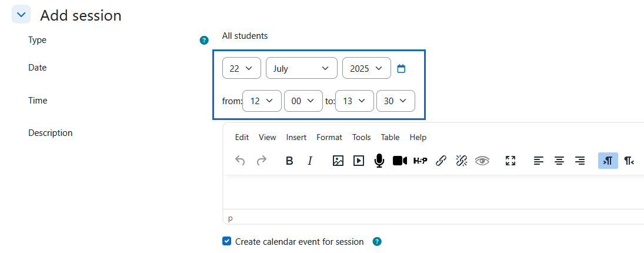Screen dimensions: 644x253
Task: Collapse the Add session section chevron
Action: (21, 14)
